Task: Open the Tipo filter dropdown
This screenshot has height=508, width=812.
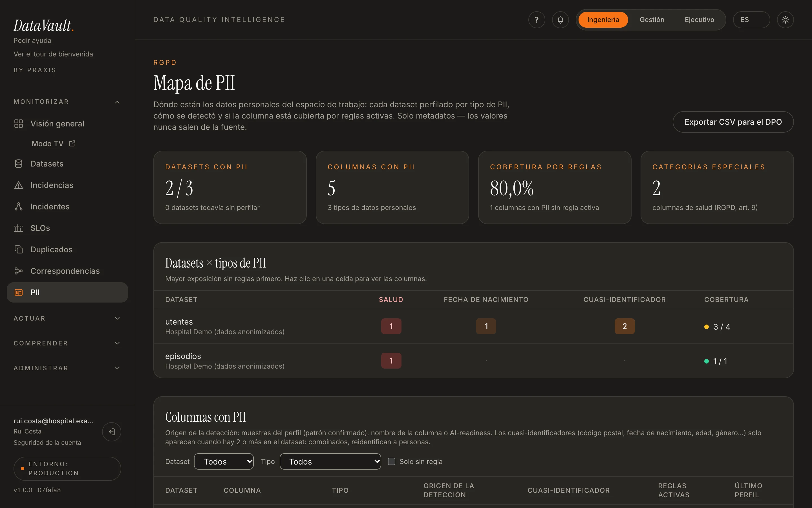Action: 330,461
